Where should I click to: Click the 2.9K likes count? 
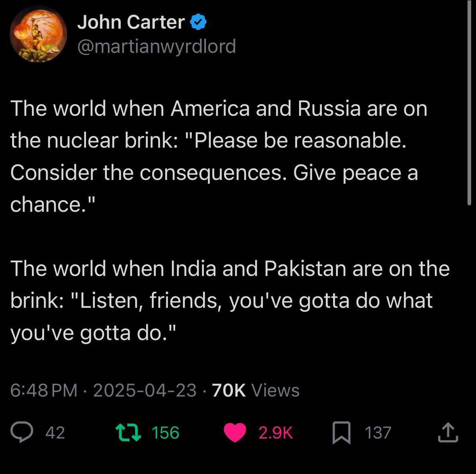(275, 433)
